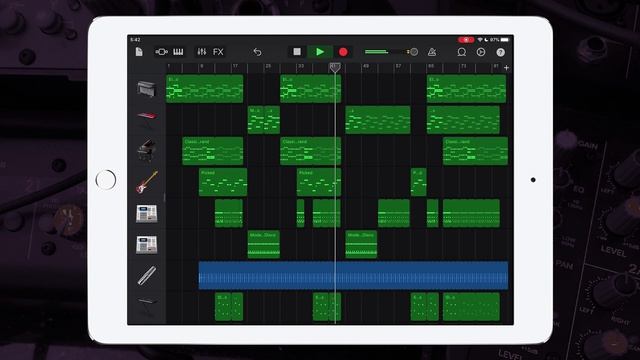The width and height of the screenshot is (640, 360).
Task: Select the last electric piano region near bar 65
Action: click(x=467, y=89)
